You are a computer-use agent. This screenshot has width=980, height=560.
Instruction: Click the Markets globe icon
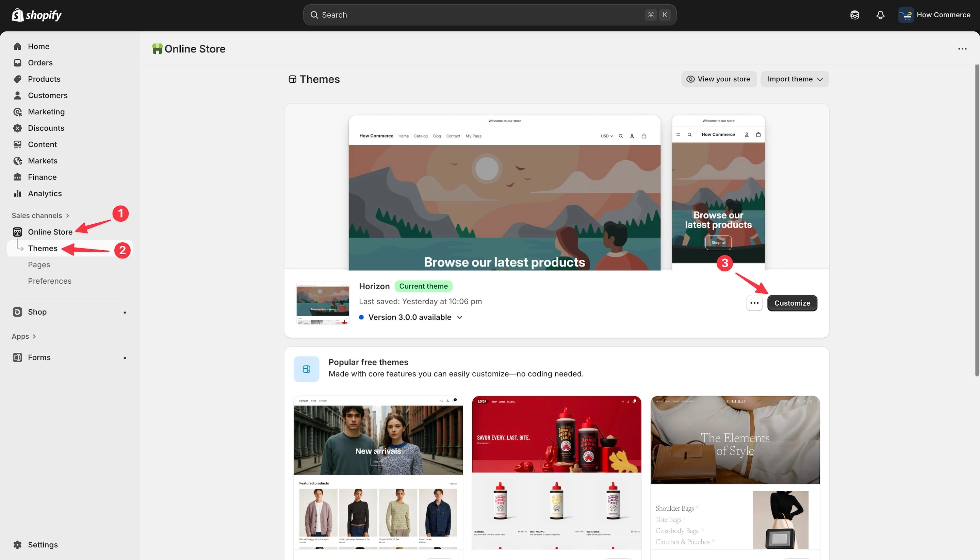[17, 161]
